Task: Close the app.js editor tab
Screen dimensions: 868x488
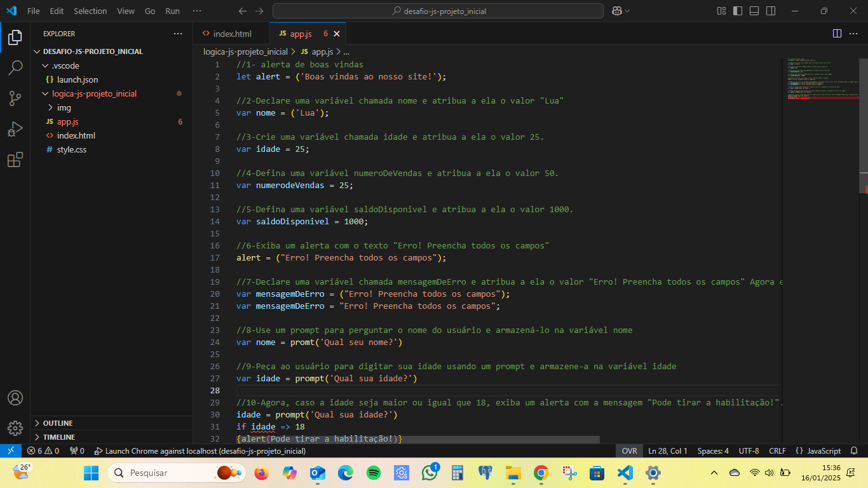Action: pyautogui.click(x=337, y=34)
